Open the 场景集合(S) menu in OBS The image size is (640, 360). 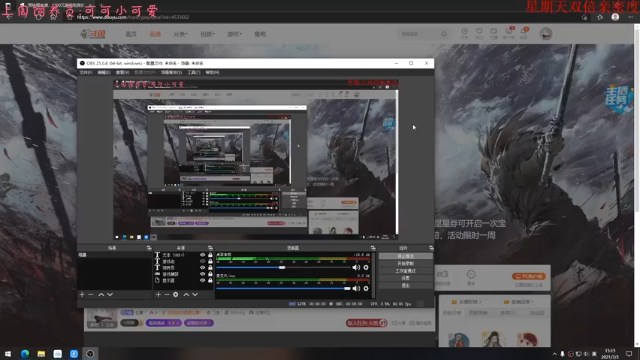coord(171,72)
